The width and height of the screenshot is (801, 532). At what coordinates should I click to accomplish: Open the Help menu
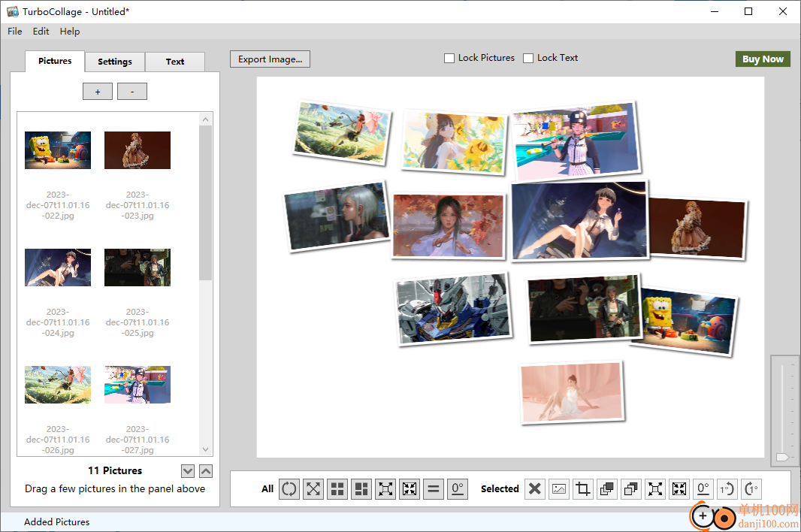click(69, 31)
